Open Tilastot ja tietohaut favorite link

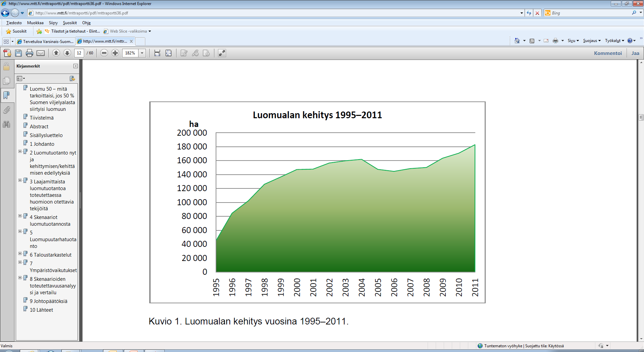coord(72,31)
